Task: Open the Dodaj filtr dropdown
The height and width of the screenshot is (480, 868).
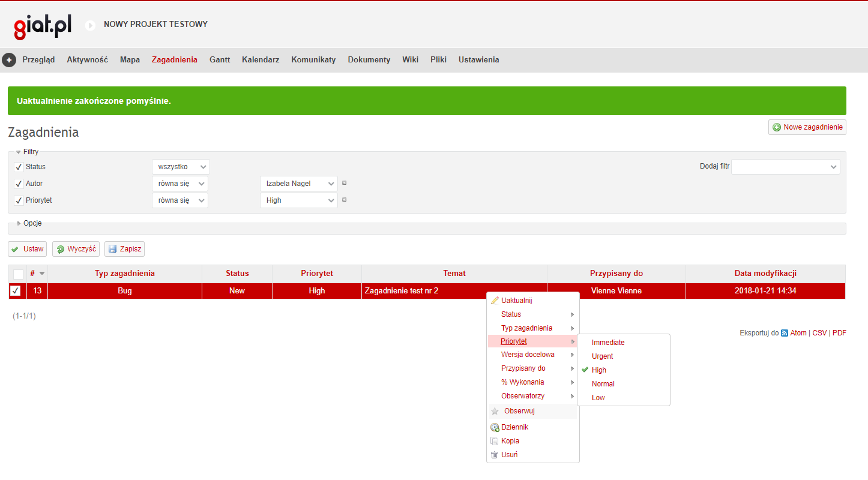Action: click(786, 167)
